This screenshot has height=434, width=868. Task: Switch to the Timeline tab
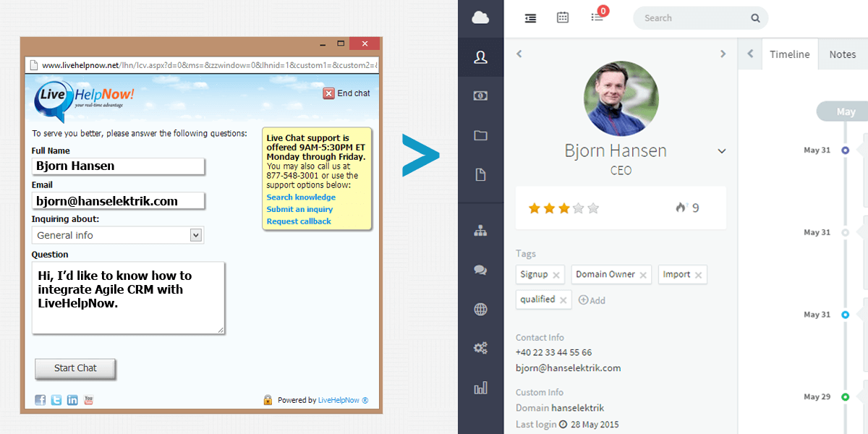click(x=790, y=54)
